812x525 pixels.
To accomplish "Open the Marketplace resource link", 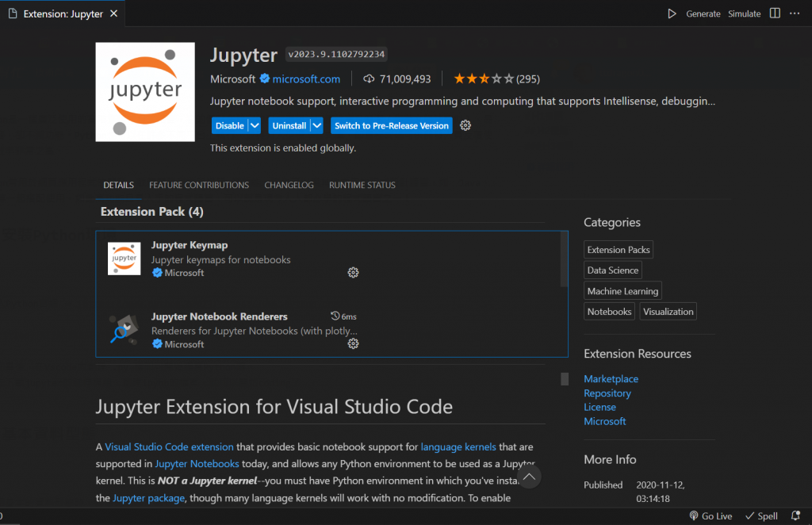I will tap(611, 379).
